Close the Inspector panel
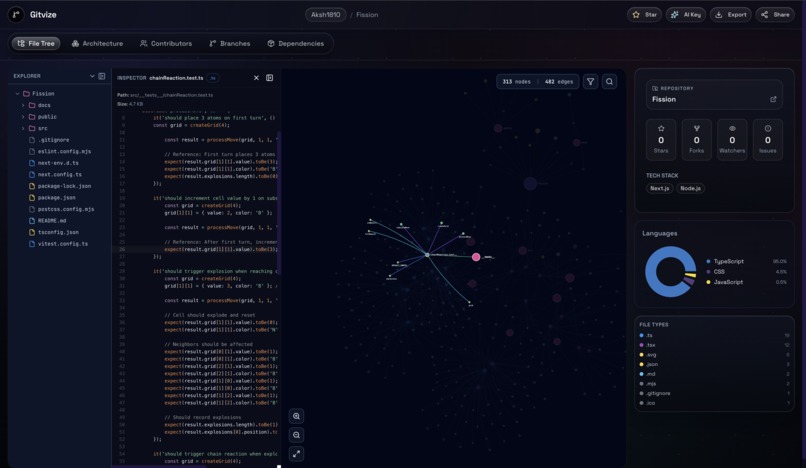806x468 pixels. click(257, 78)
